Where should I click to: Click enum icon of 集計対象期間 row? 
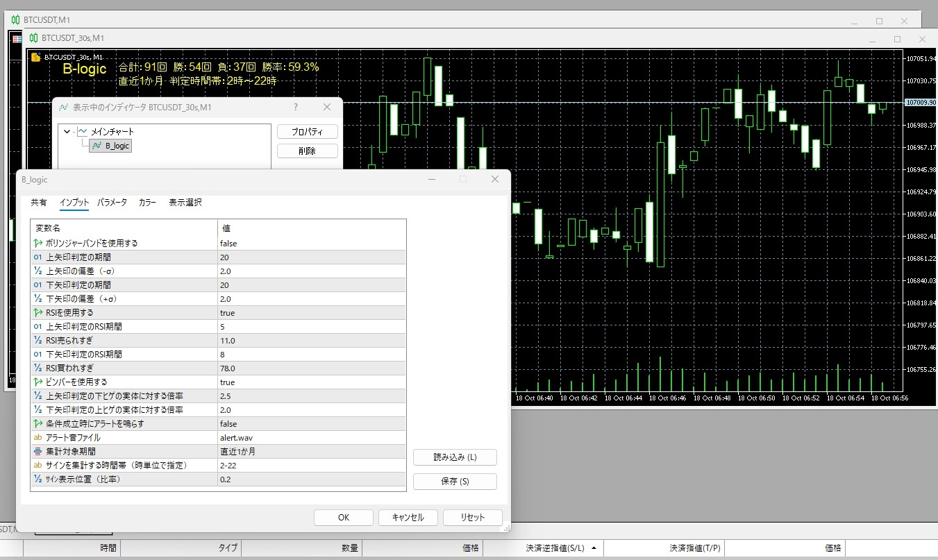38,452
